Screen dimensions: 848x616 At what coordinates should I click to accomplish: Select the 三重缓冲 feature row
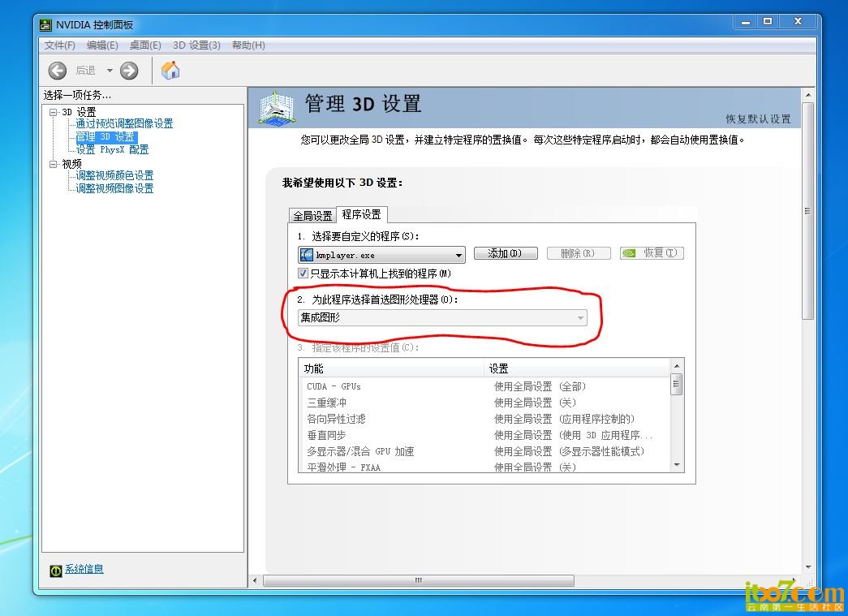pos(484,403)
